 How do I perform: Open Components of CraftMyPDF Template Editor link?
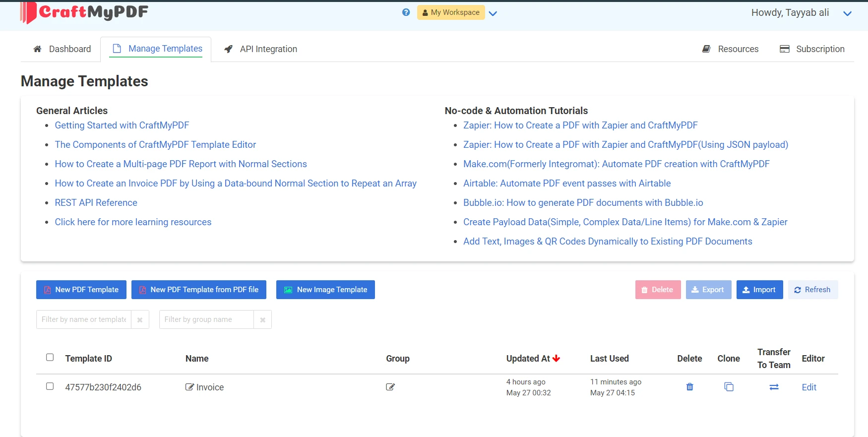155,145
